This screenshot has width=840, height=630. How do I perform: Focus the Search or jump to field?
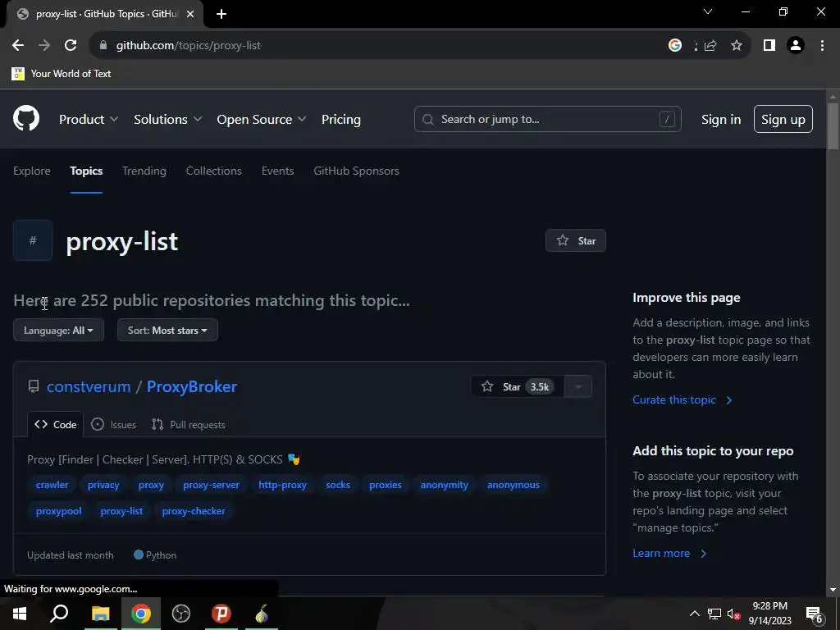click(547, 119)
